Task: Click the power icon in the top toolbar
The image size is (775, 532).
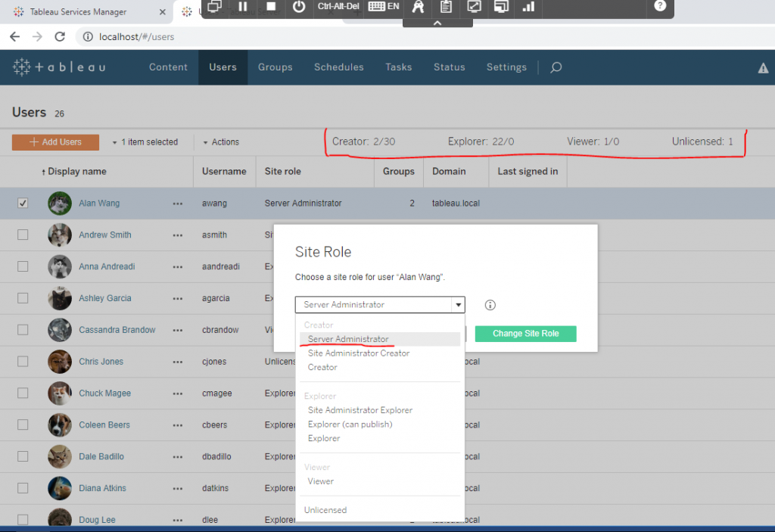Action: click(x=298, y=8)
